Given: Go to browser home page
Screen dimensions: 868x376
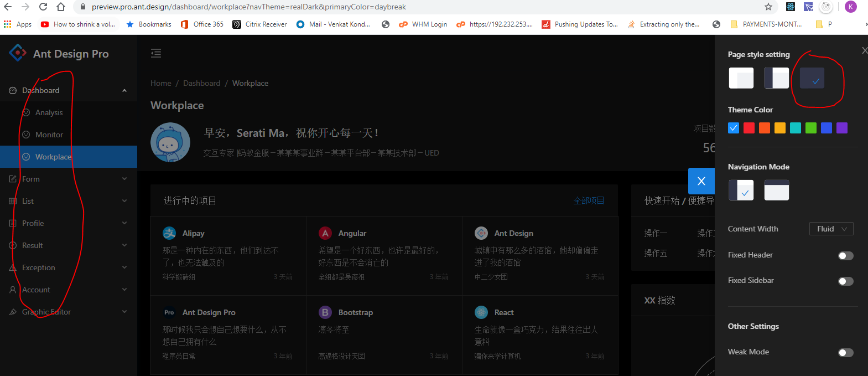Looking at the screenshot, I should (x=61, y=7).
